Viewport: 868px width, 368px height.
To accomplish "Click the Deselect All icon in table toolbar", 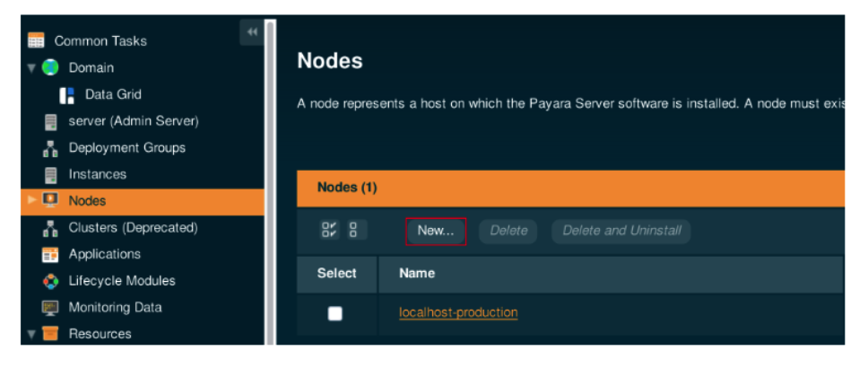I will point(352,231).
